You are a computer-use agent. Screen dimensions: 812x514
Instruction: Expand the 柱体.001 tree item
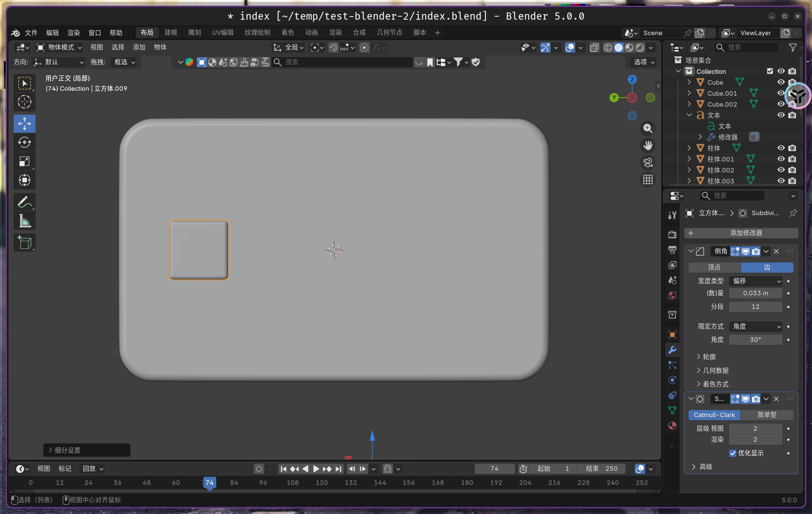click(689, 159)
